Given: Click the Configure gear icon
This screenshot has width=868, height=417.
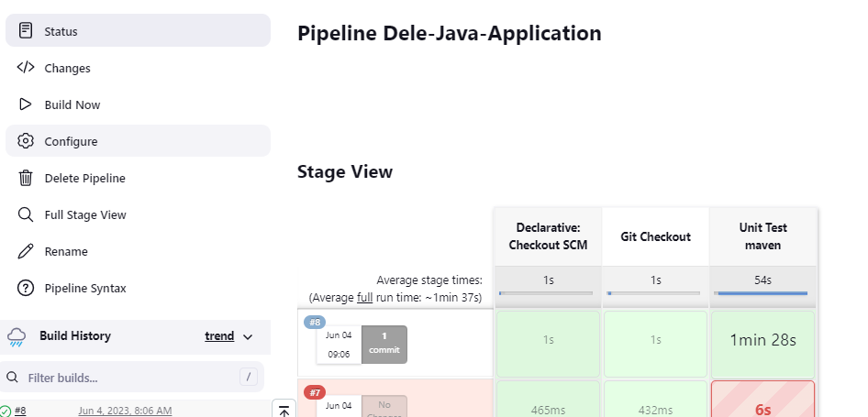Looking at the screenshot, I should (x=26, y=141).
